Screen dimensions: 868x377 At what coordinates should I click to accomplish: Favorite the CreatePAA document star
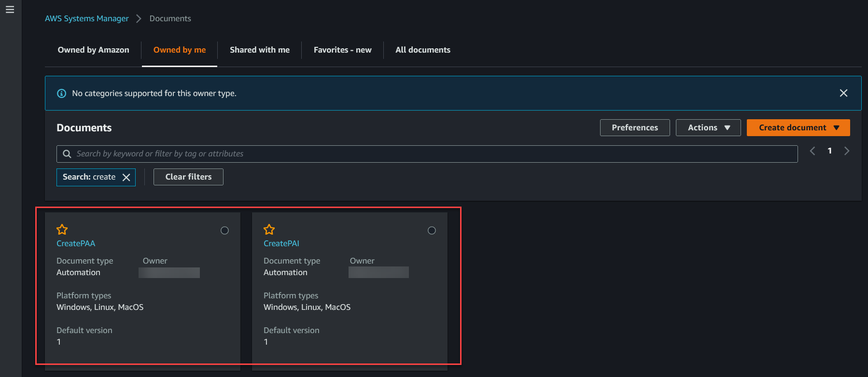click(x=62, y=229)
